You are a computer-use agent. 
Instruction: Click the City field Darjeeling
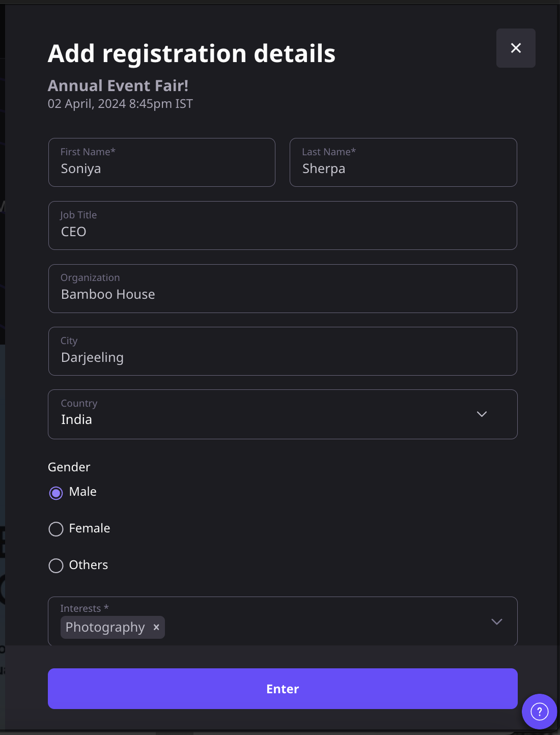283,351
